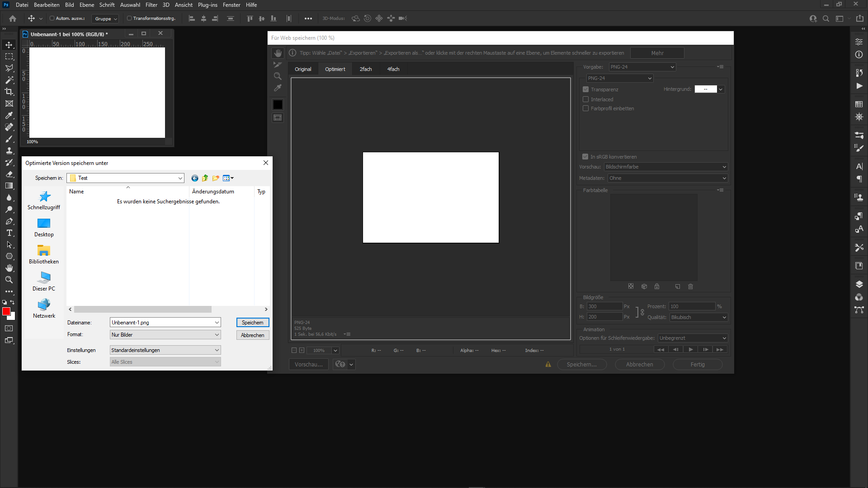Select the Type tool
Viewport: 868px width, 488px height.
tap(9, 233)
